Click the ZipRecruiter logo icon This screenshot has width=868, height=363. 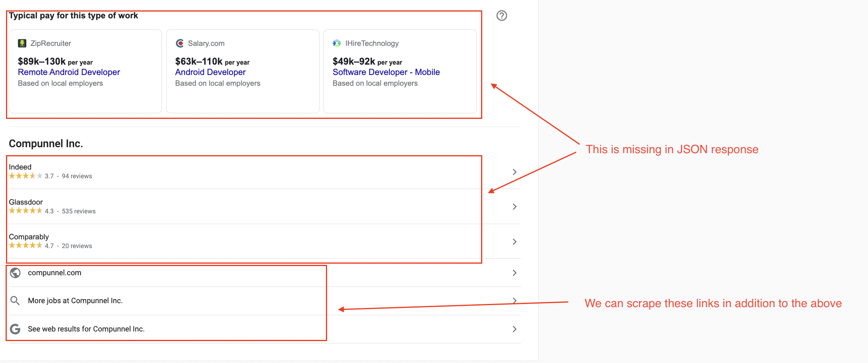(23, 43)
